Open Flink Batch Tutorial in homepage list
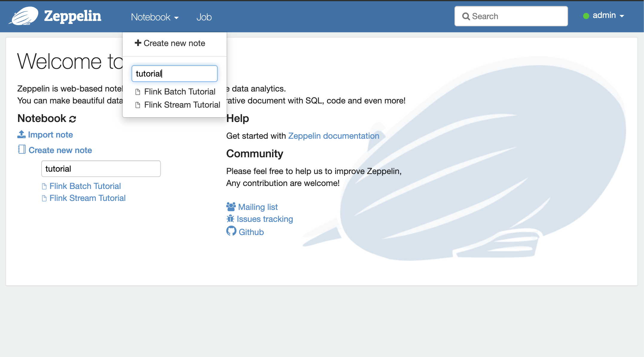Screen dimensions: 644x357 coord(85,186)
